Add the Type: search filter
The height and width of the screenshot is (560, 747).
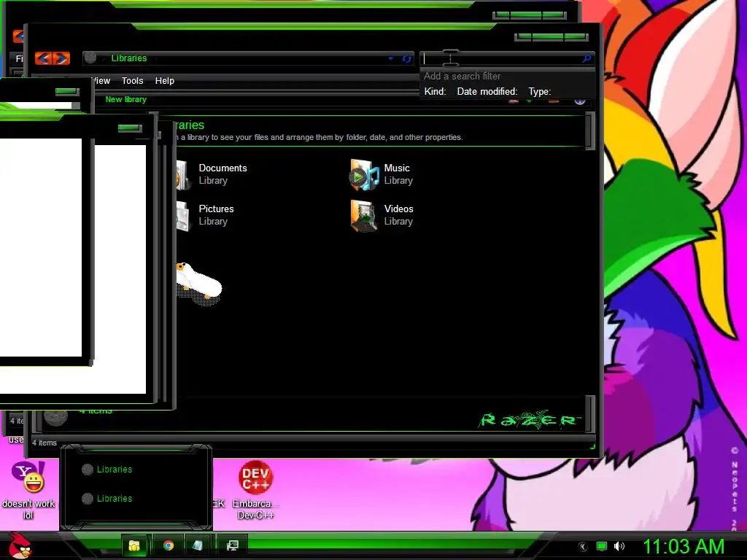point(539,91)
